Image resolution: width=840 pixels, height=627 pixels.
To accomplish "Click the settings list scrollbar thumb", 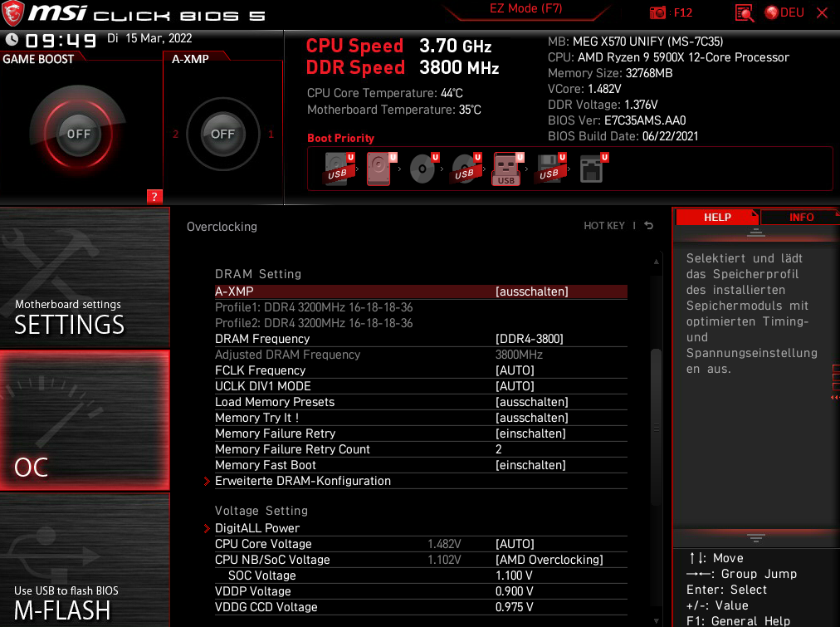I will (x=656, y=427).
